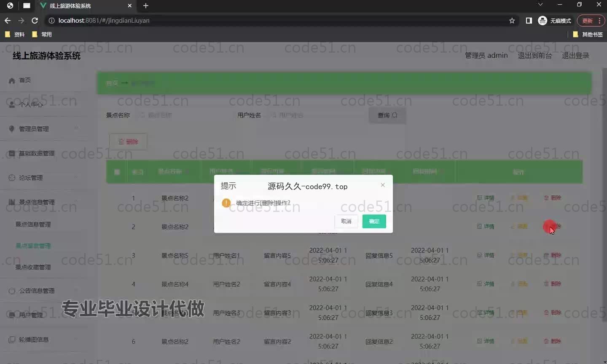This screenshot has height=364, width=607.
Task: Click the forum icon beside 论坛管理
Action: [12, 178]
